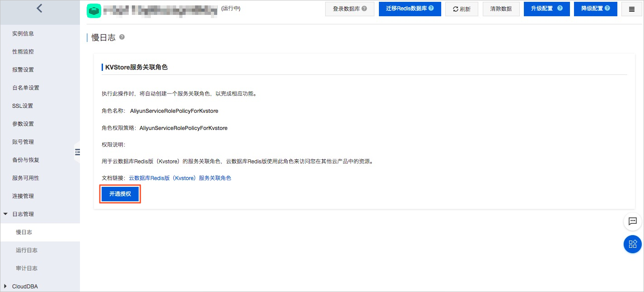Click help icon in 升级配置 button
This screenshot has height=292, width=644.
point(560,9)
